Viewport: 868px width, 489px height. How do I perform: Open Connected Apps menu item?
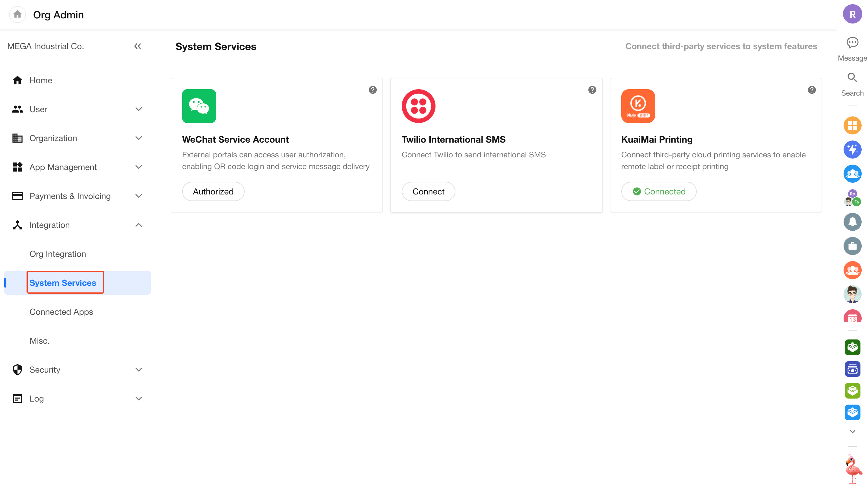pos(61,312)
